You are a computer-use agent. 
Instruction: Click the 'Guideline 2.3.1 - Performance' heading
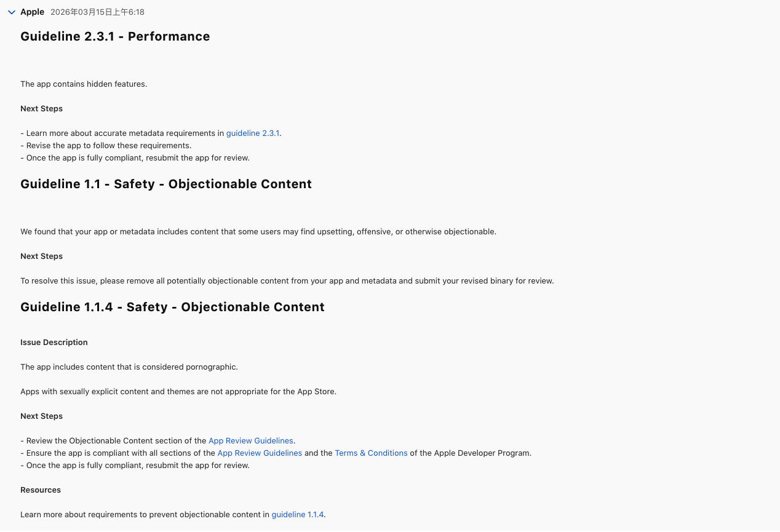[x=115, y=36]
